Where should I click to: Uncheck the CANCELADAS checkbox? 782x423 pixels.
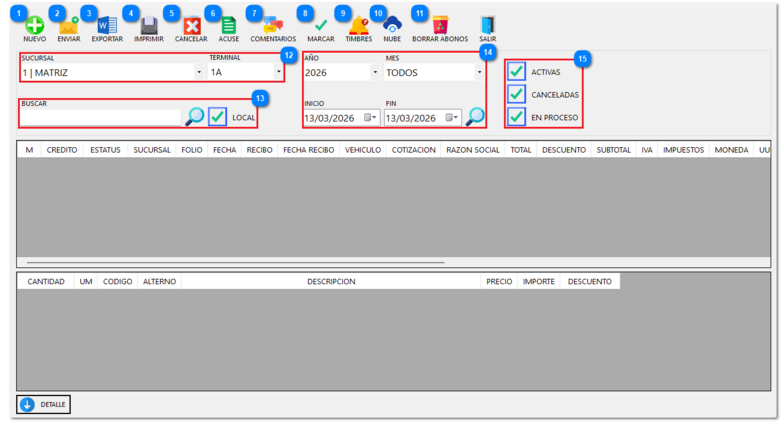[517, 94]
